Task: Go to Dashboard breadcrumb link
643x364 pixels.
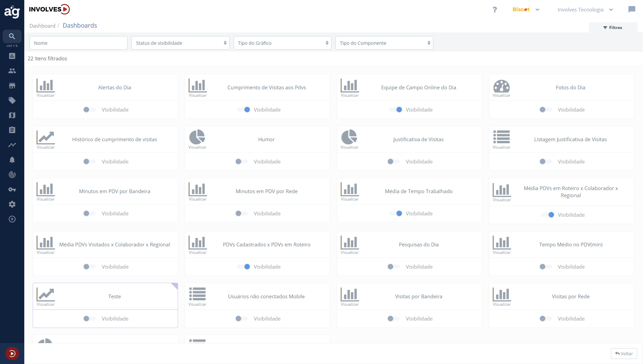Action: [x=42, y=26]
